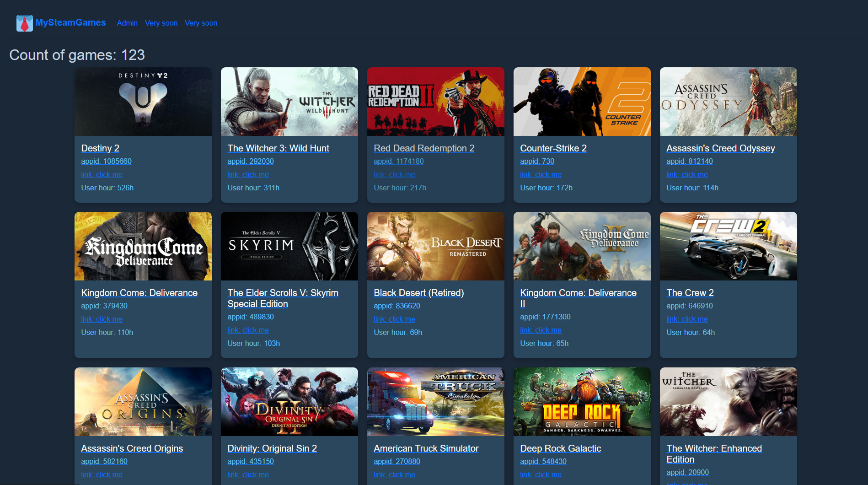
Task: Click the Kingdom Come: Deliverance title
Action: pos(139,293)
